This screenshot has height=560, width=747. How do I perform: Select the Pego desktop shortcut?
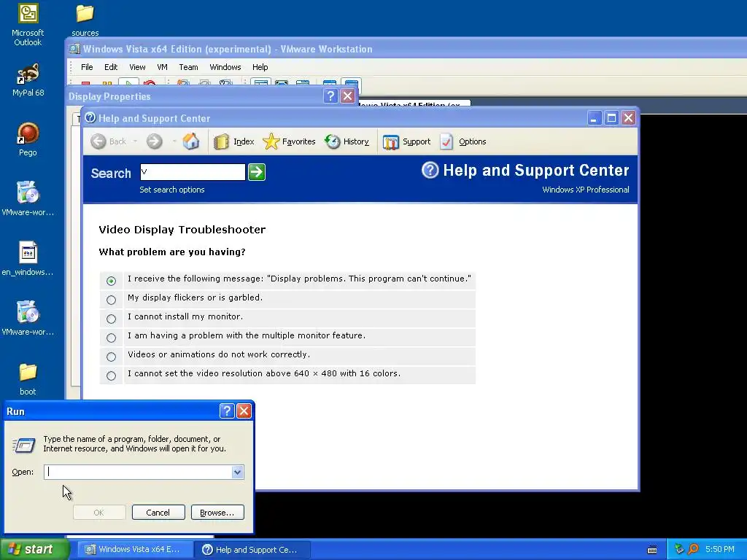click(28, 139)
